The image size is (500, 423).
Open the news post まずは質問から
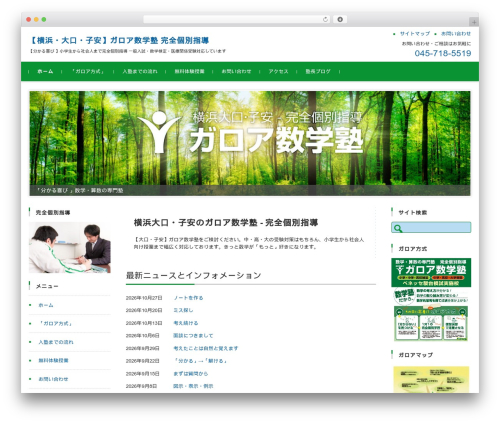point(191,374)
